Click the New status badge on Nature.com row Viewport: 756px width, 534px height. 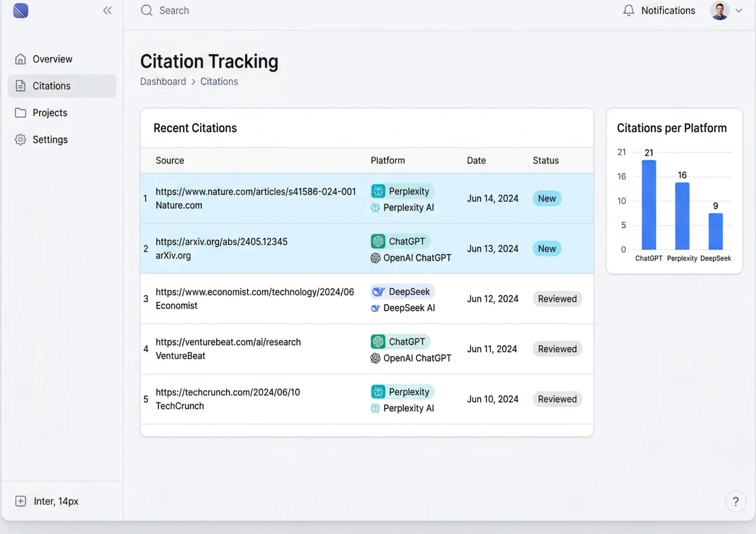click(547, 199)
